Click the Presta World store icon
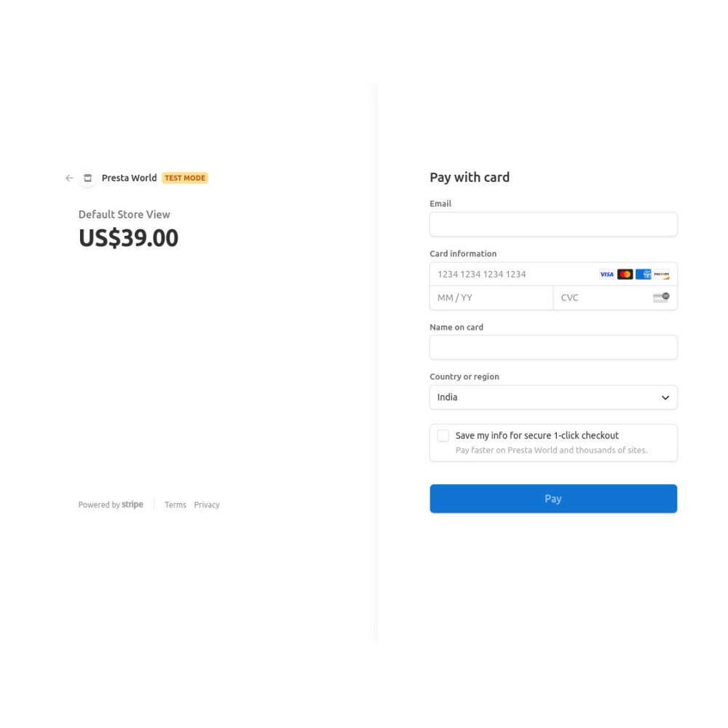Image resolution: width=728 pixels, height=728 pixels. 88,178
